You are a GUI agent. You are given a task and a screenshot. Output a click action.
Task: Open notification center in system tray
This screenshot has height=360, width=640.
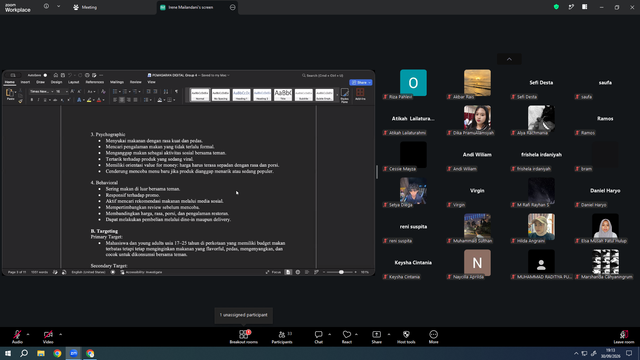point(629,353)
